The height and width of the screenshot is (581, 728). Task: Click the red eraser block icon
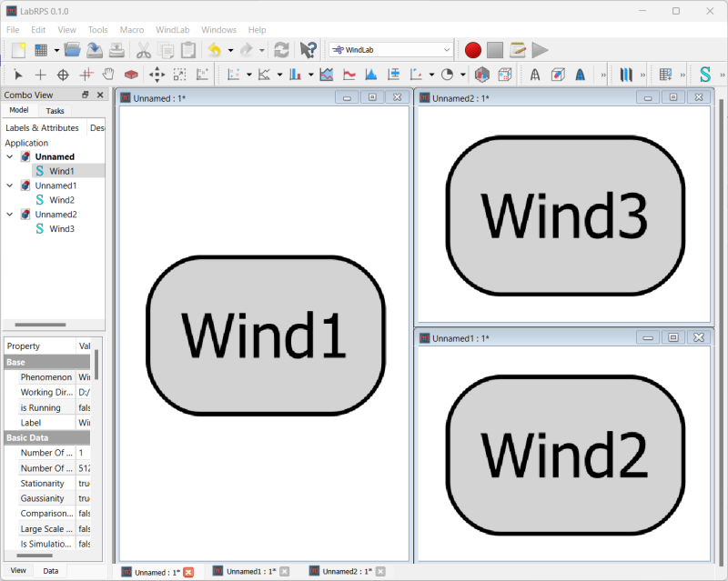131,75
